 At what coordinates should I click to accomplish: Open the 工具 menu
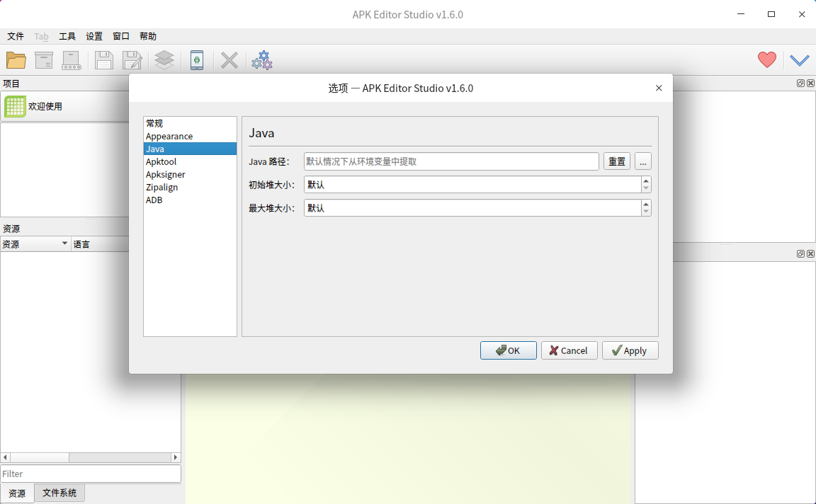[67, 36]
